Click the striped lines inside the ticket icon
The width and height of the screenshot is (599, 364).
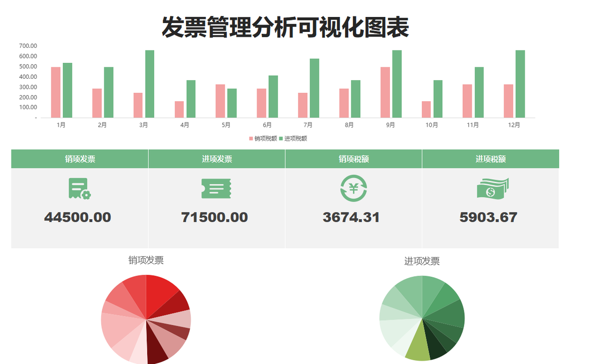(x=216, y=189)
